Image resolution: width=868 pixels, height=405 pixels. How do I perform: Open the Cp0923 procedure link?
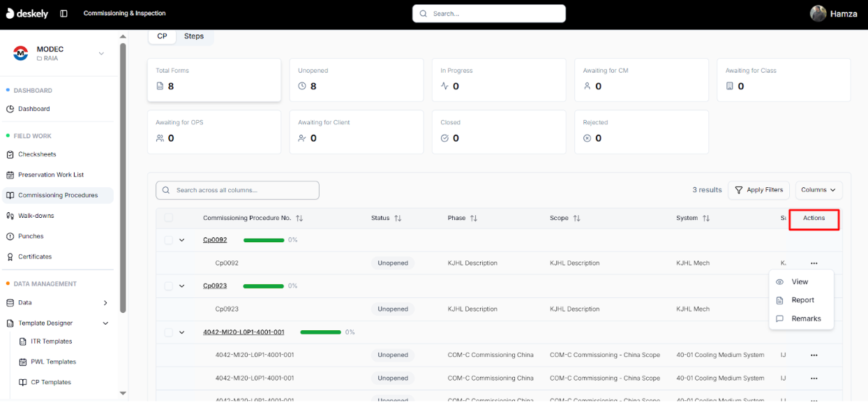tap(214, 286)
